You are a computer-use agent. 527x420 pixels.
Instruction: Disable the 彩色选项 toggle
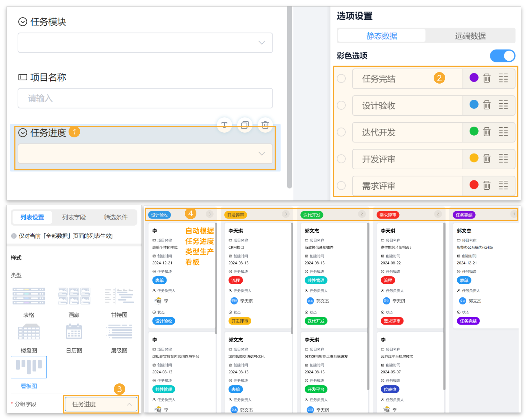pos(502,56)
